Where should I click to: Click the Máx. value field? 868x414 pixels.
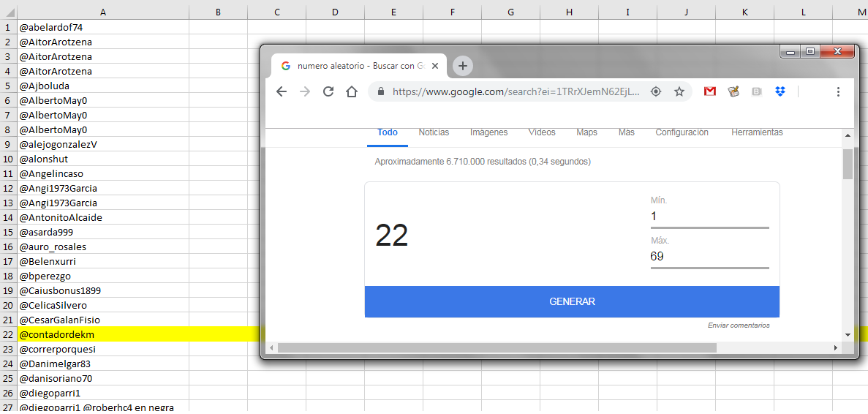coord(709,257)
